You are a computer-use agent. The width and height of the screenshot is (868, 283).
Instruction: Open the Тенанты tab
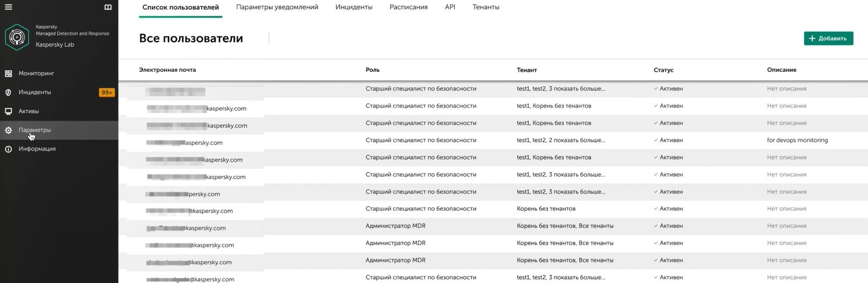[486, 7]
